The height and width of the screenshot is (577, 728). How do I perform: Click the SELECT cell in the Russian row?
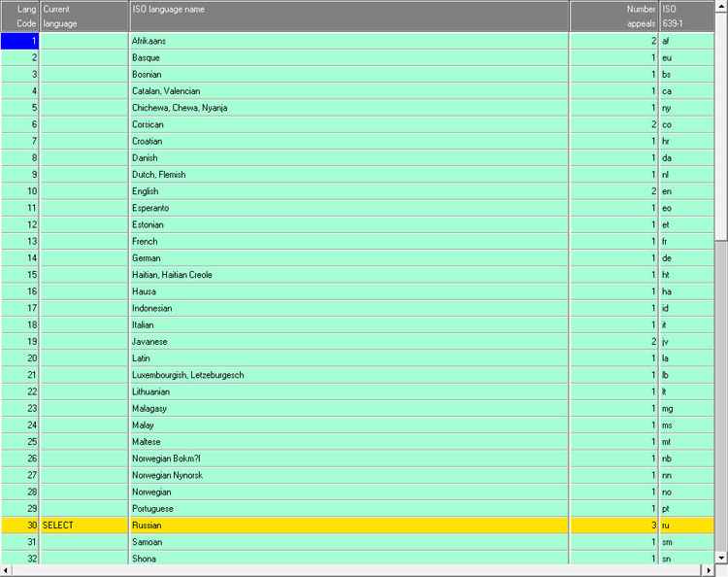click(84, 526)
